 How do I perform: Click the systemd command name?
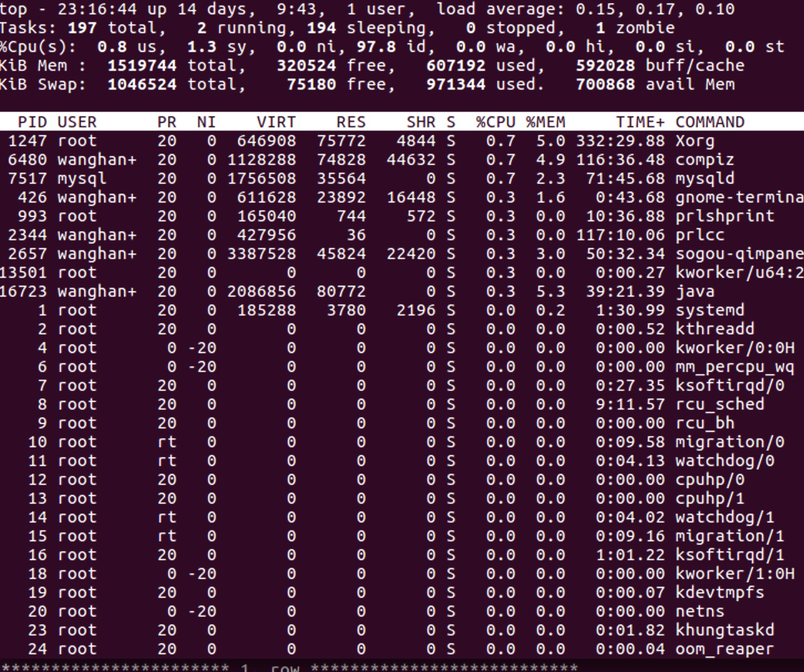click(710, 311)
